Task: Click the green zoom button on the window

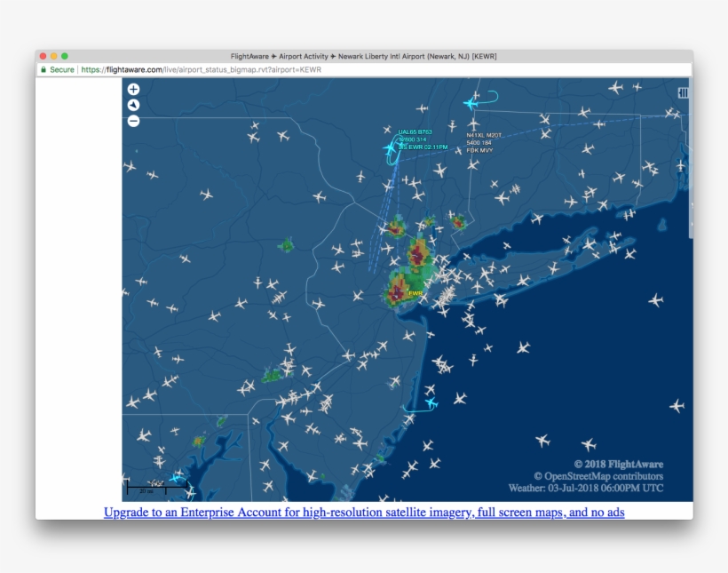Action: point(65,54)
